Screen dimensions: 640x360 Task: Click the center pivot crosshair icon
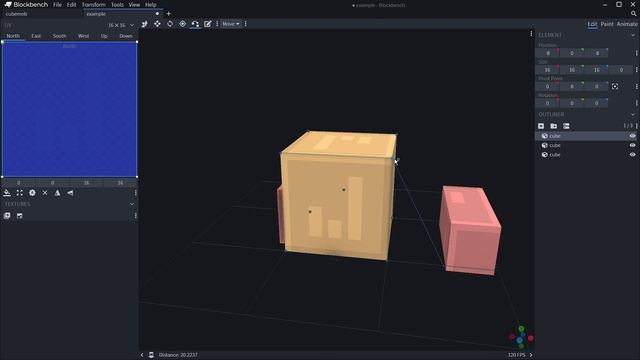pos(615,87)
